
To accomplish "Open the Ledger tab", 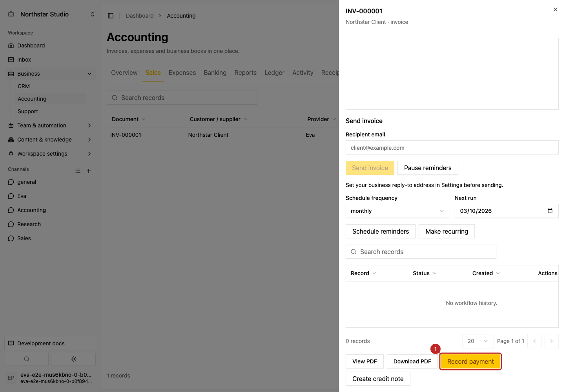I will [274, 73].
